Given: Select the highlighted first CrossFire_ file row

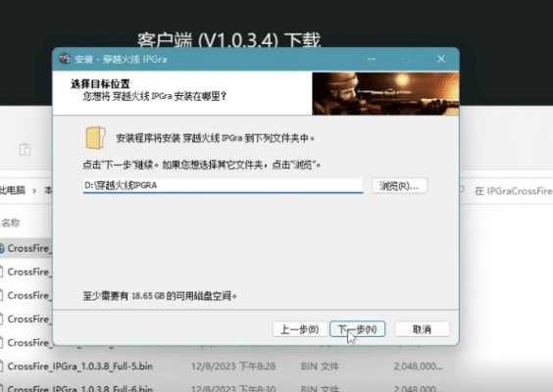Looking at the screenshot, I should point(26,248).
